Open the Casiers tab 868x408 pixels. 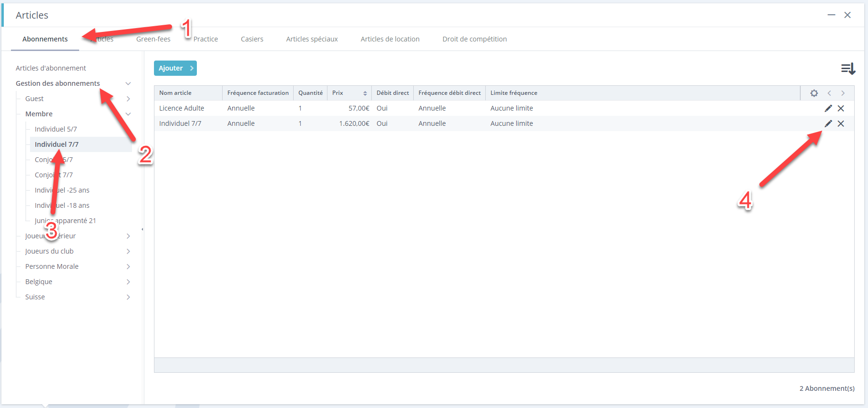click(252, 39)
